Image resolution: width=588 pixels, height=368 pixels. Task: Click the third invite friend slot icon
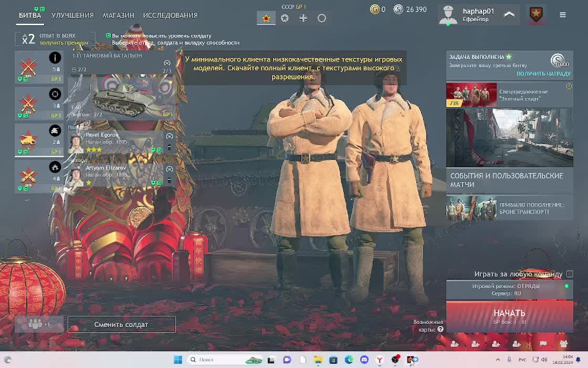[496, 344]
